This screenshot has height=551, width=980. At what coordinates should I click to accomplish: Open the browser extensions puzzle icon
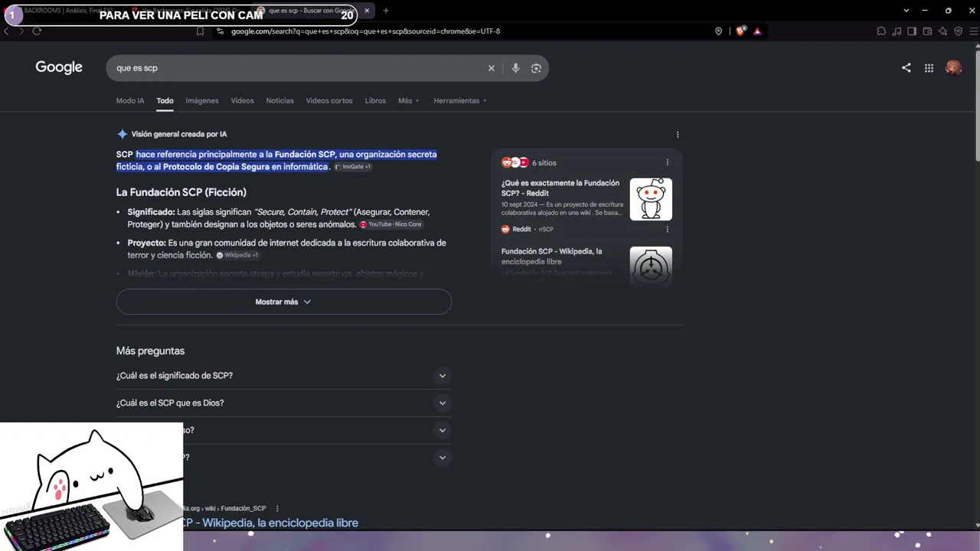[x=881, y=31]
